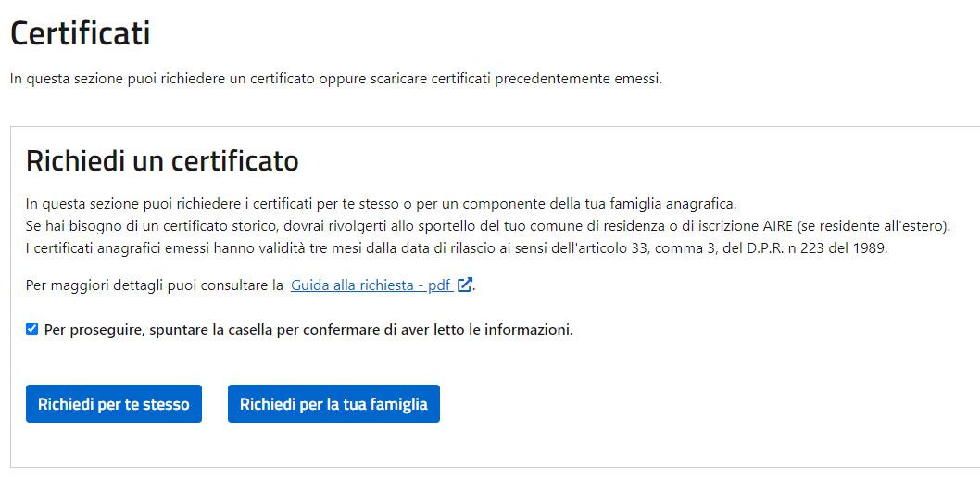Click the sentence about validità tre mesi
The width and height of the screenshot is (980, 494).
[x=457, y=247]
